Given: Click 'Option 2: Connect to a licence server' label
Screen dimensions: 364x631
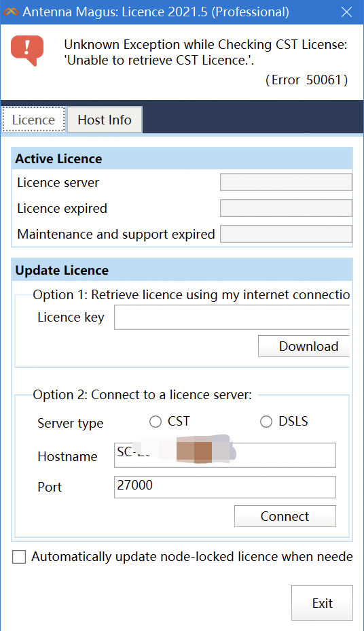Looking at the screenshot, I should pos(143,395).
